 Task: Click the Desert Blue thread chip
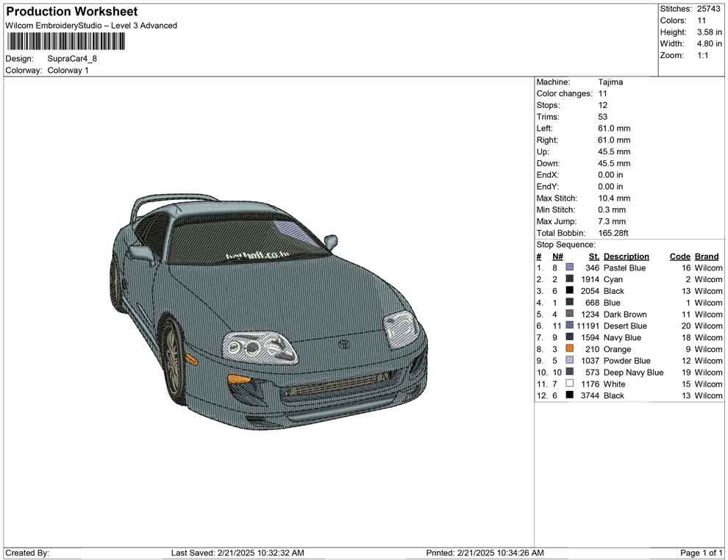[x=570, y=326]
